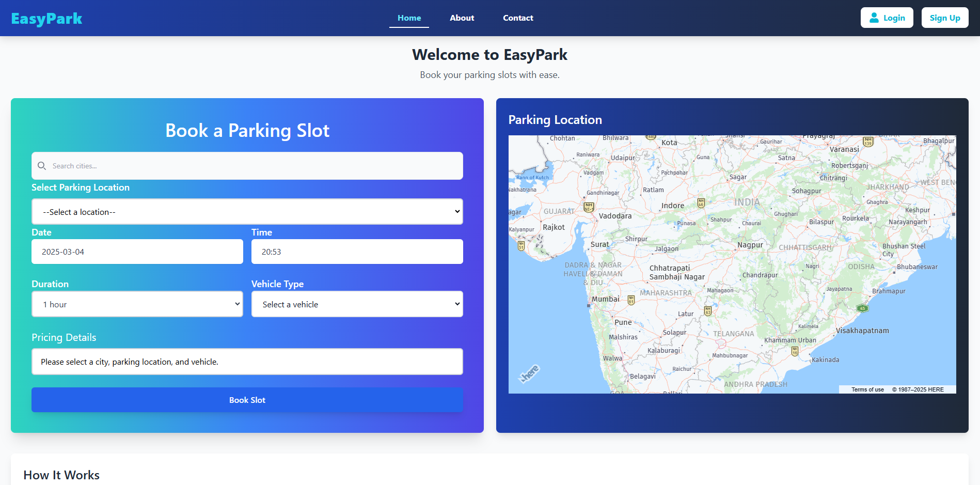Click the Book Slot button
980x485 pixels.
coord(247,400)
